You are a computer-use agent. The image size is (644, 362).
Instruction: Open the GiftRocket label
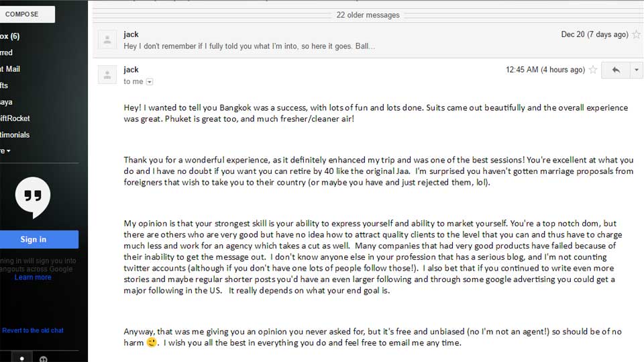click(15, 118)
